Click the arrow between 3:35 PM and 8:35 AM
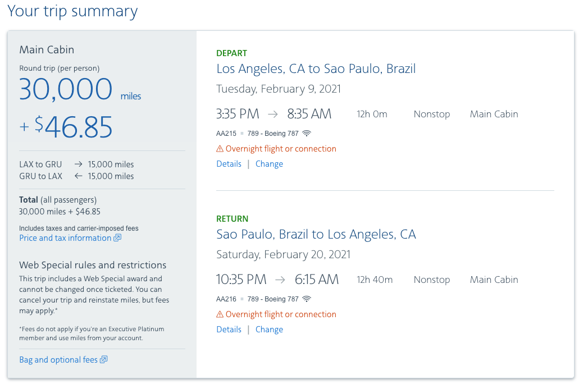The image size is (588, 389). coord(273,114)
